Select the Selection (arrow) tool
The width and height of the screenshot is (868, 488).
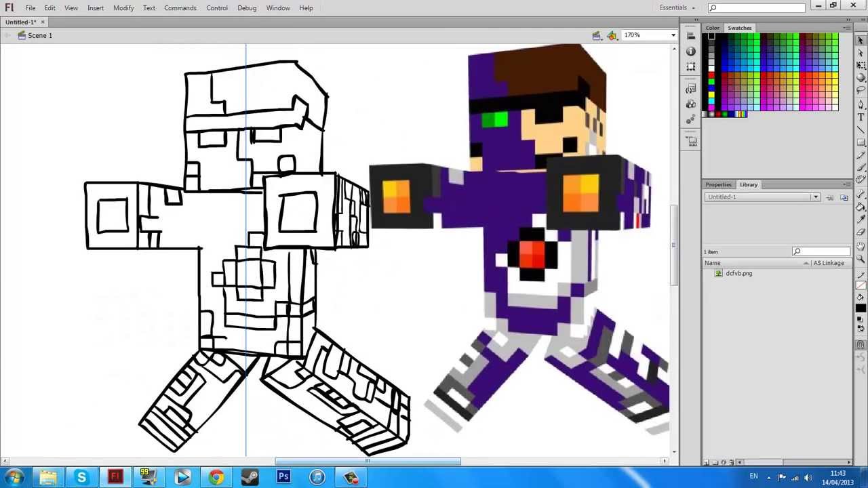click(861, 41)
